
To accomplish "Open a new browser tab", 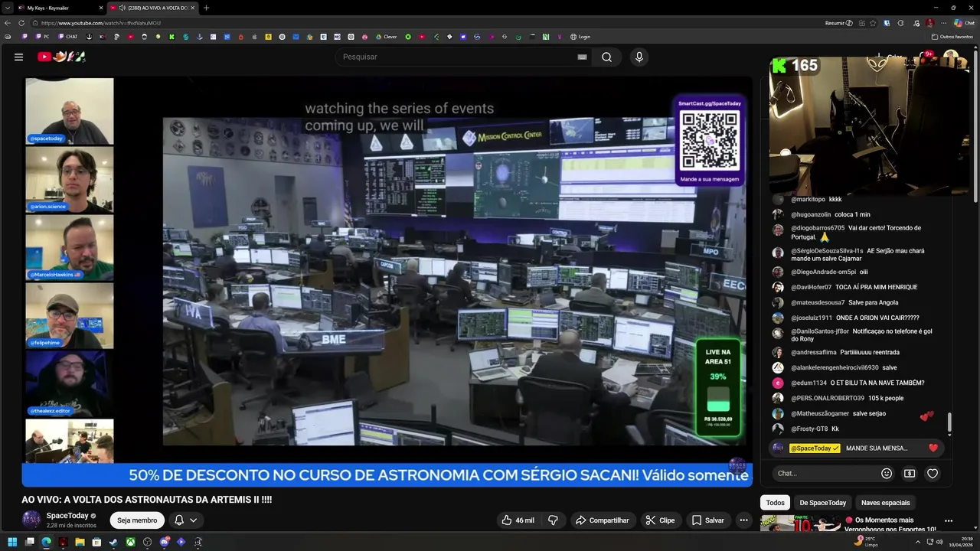I will (x=206, y=8).
